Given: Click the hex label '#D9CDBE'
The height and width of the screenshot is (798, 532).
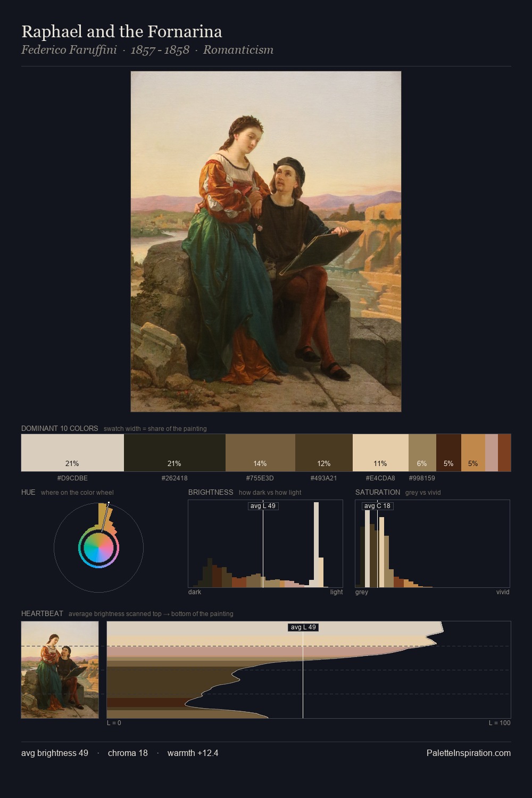Looking at the screenshot, I should coord(72,478).
